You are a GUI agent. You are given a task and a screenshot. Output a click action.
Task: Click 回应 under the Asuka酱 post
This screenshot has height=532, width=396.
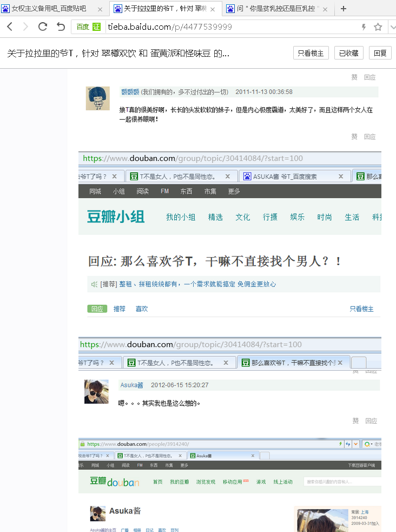pos(371,421)
